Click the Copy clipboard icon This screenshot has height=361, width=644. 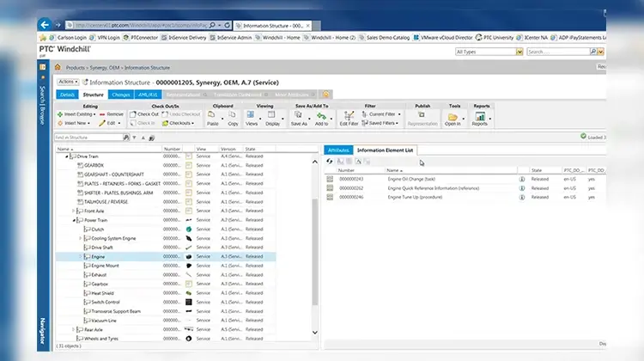(x=233, y=118)
